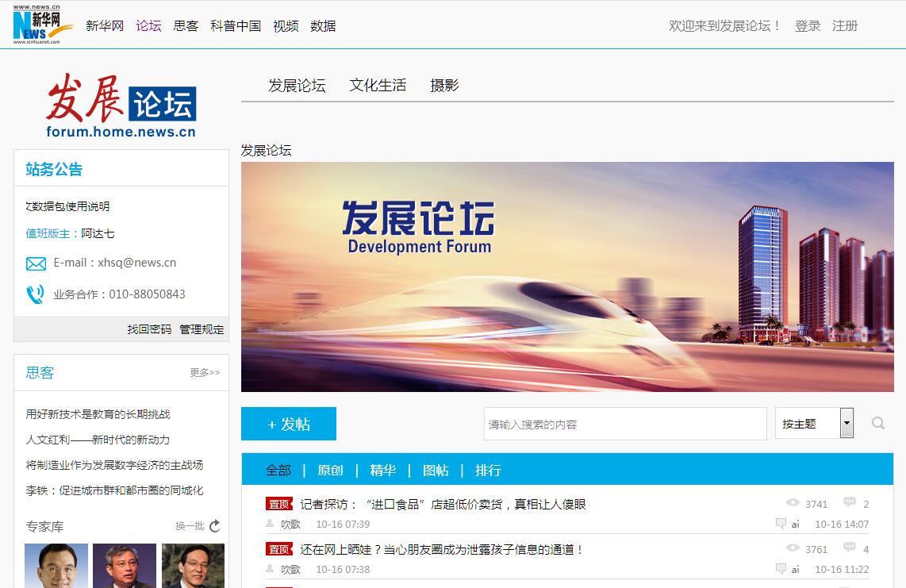Switch to the 原创 tab
The width and height of the screenshot is (906, 588).
click(x=330, y=470)
